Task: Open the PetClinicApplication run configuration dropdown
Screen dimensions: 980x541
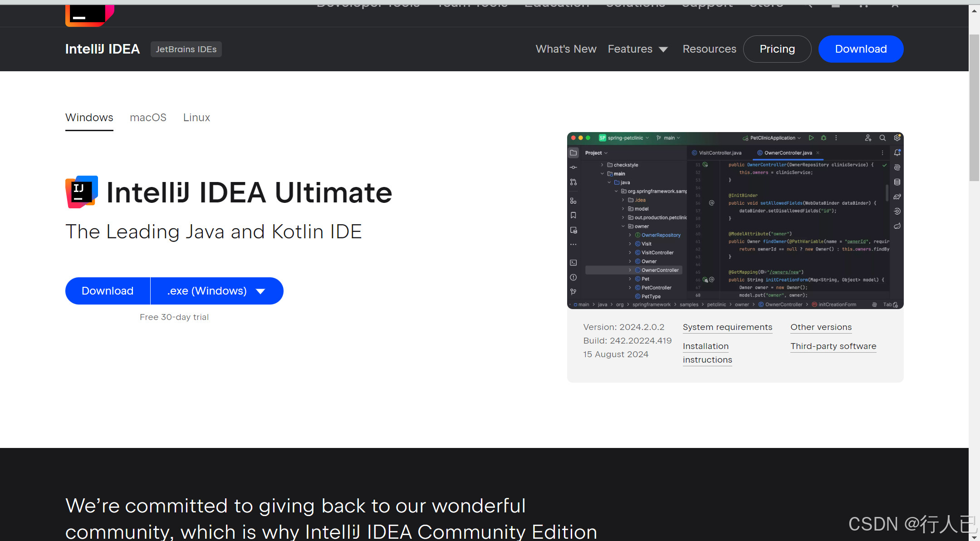Action: pos(772,138)
